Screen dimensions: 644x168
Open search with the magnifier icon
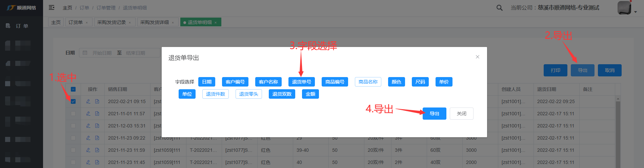click(x=499, y=8)
